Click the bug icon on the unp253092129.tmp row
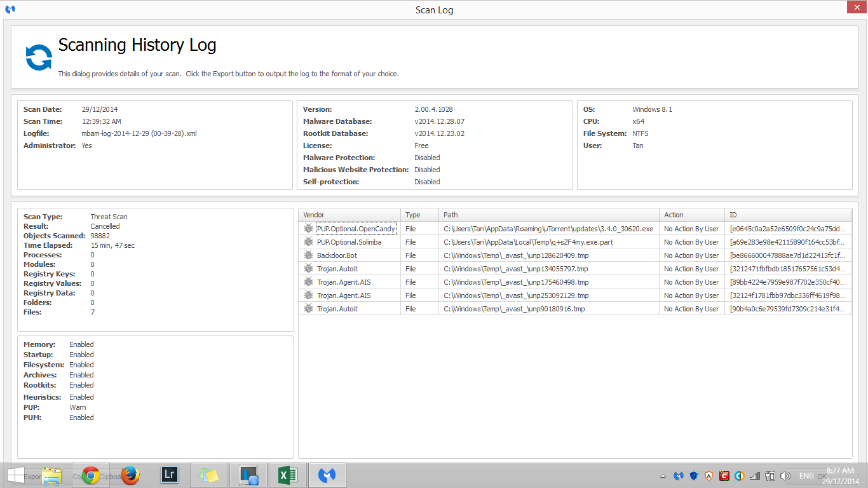Image resolution: width=868 pixels, height=488 pixels. [309, 295]
